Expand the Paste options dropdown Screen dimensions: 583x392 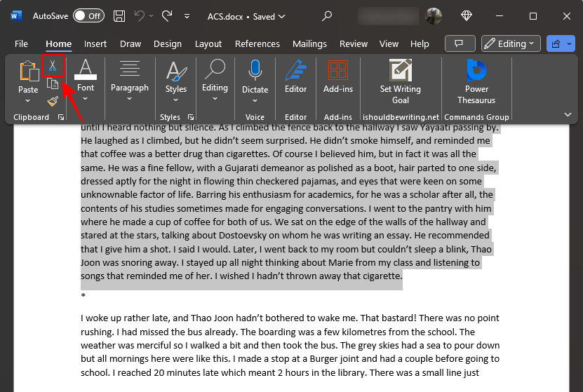click(x=28, y=101)
